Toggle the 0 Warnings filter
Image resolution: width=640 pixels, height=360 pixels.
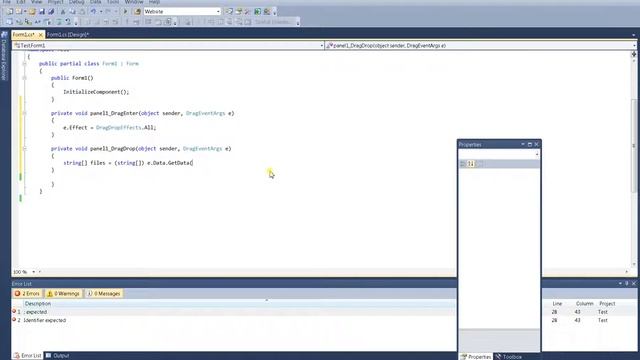coord(63,293)
